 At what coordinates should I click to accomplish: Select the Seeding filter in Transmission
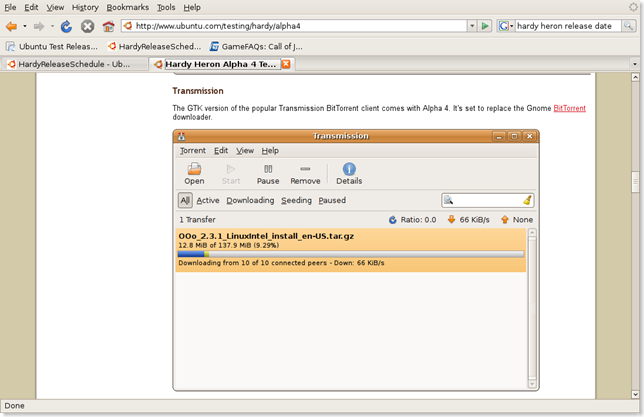pyautogui.click(x=296, y=200)
